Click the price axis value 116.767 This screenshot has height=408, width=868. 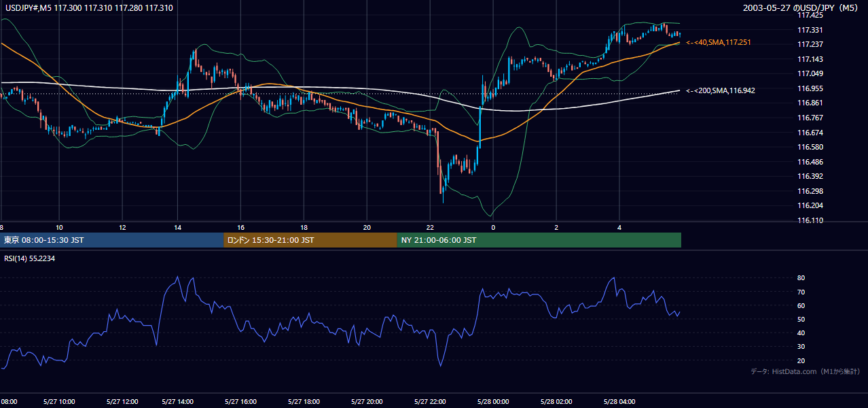811,118
